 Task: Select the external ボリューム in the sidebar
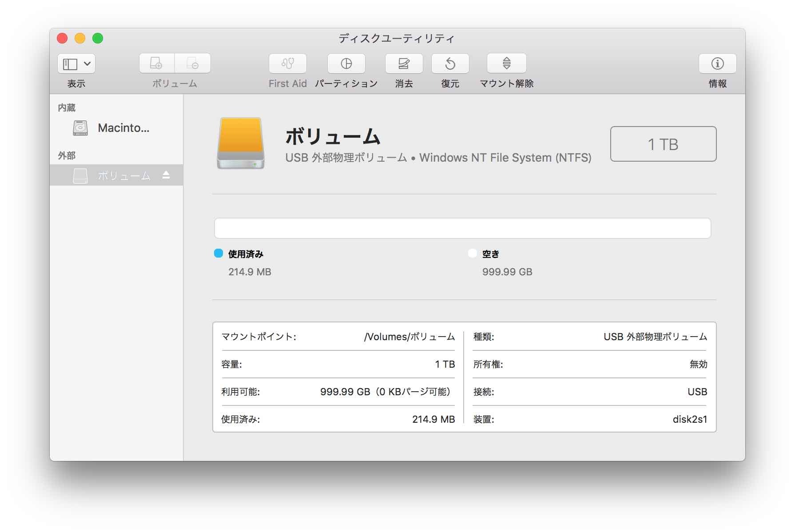coord(116,175)
